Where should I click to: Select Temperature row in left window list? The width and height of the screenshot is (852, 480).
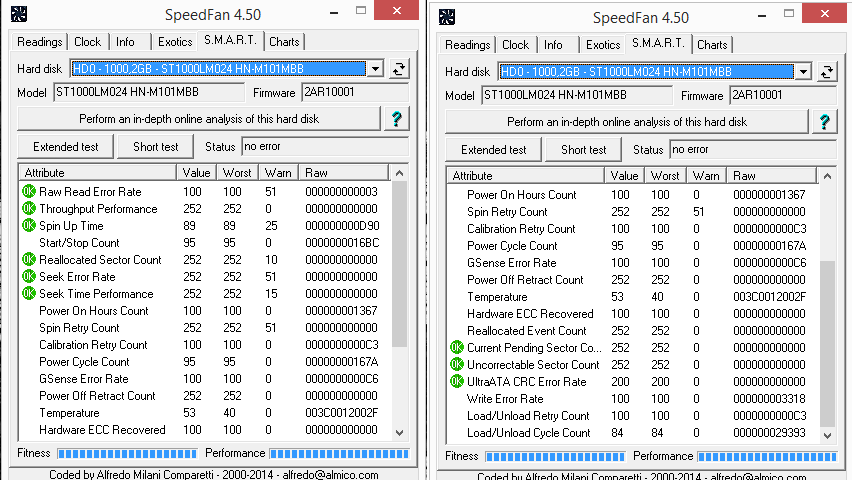(205, 413)
